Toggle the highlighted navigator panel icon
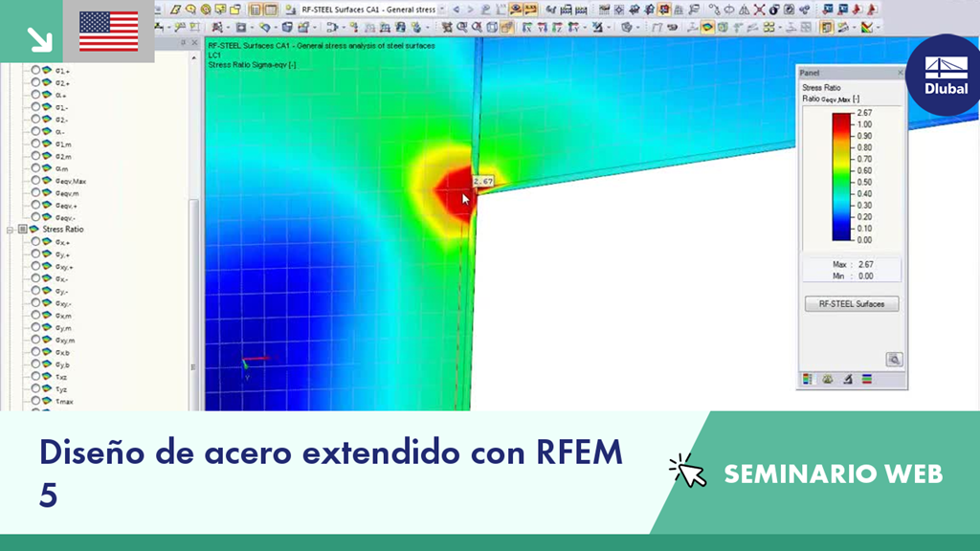Viewport: 980px width, 551px height. tap(827, 27)
